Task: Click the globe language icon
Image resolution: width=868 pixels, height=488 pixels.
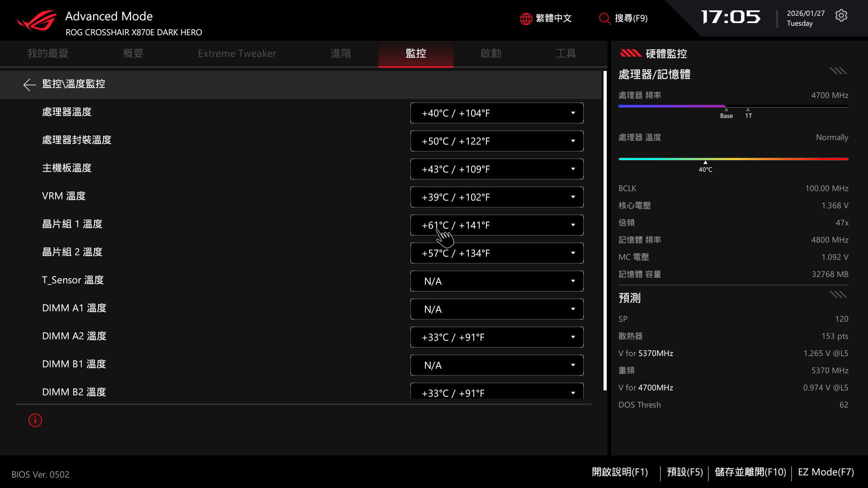Action: 526,19
